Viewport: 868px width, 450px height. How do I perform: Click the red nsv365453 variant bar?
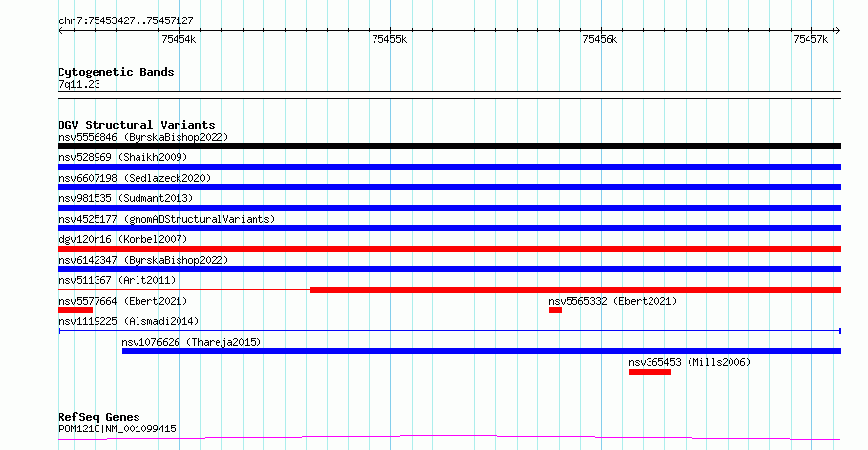[x=650, y=372]
